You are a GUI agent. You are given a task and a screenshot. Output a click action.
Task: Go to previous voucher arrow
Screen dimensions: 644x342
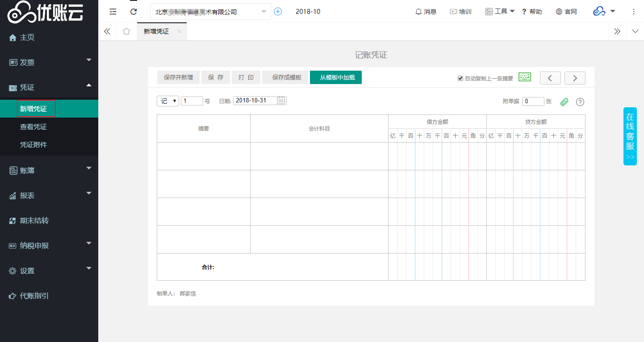tap(550, 78)
